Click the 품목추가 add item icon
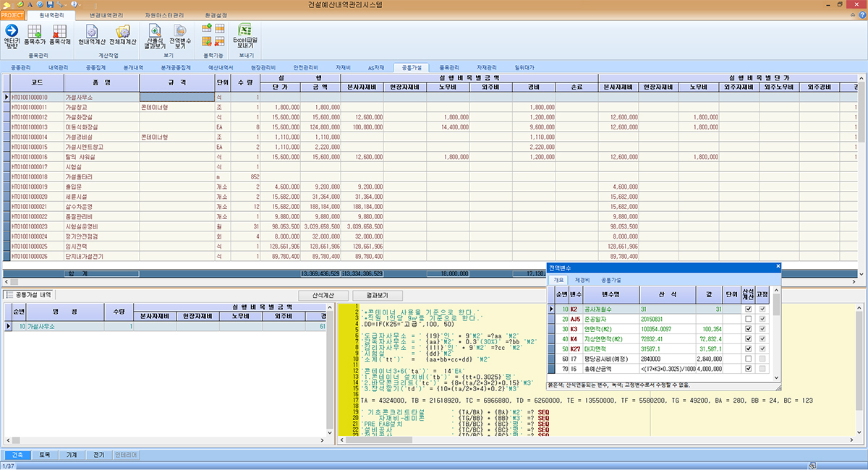The width and height of the screenshot is (868, 470). pyautogui.click(x=34, y=30)
